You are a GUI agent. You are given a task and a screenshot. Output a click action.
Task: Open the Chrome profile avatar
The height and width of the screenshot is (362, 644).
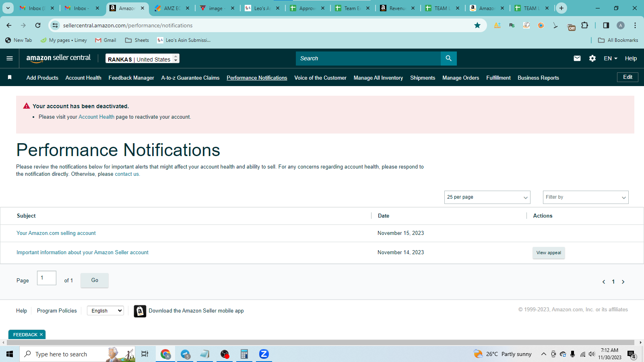[x=621, y=25]
